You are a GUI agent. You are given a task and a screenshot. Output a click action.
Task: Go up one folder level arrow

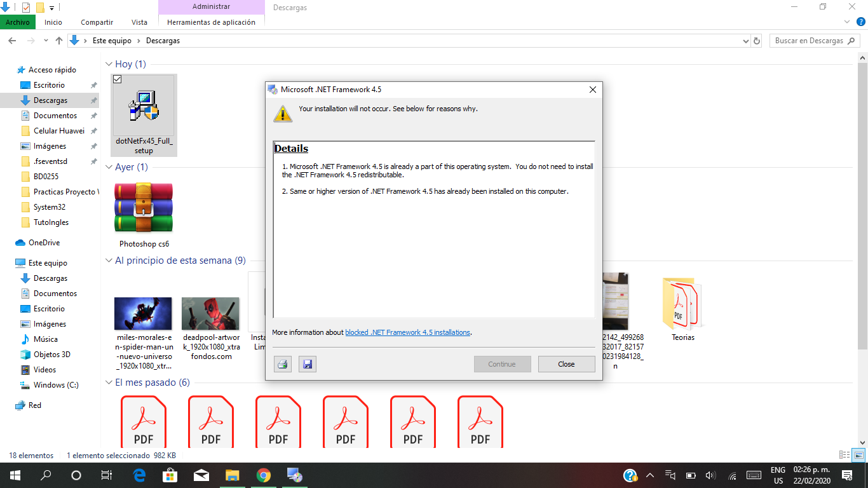[x=59, y=41]
